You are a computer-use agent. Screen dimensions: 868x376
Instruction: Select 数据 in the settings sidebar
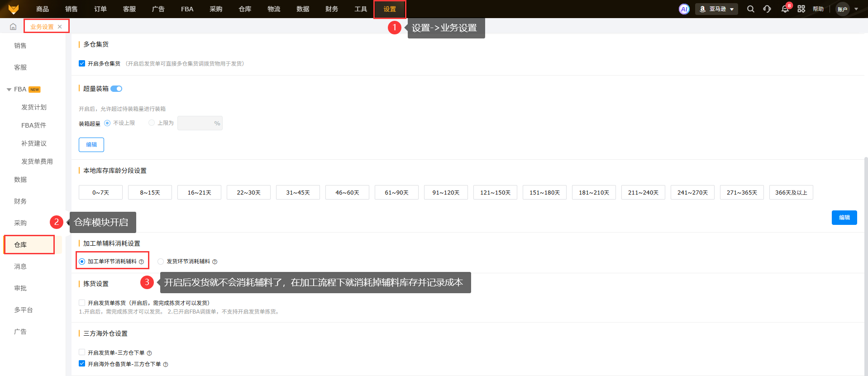pyautogui.click(x=20, y=180)
